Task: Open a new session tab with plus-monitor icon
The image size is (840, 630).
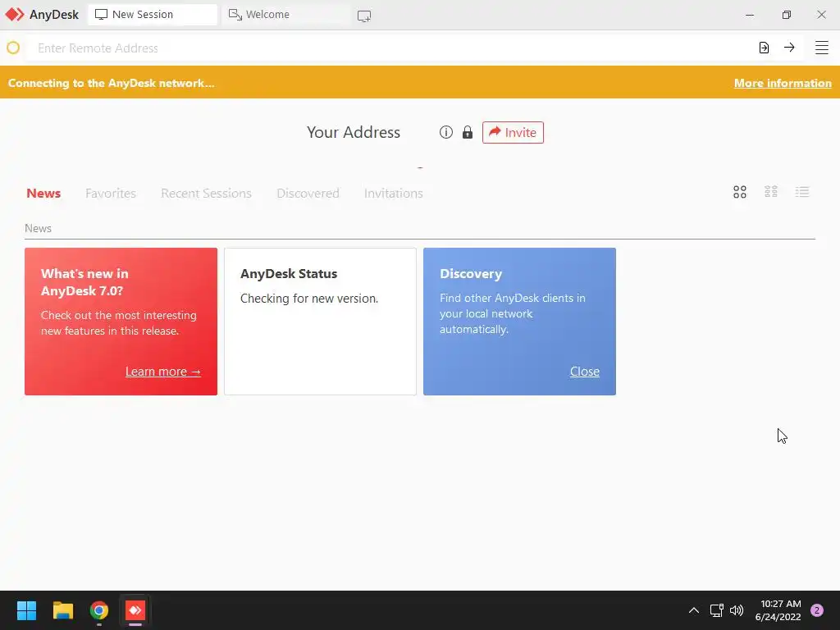Action: (x=363, y=16)
